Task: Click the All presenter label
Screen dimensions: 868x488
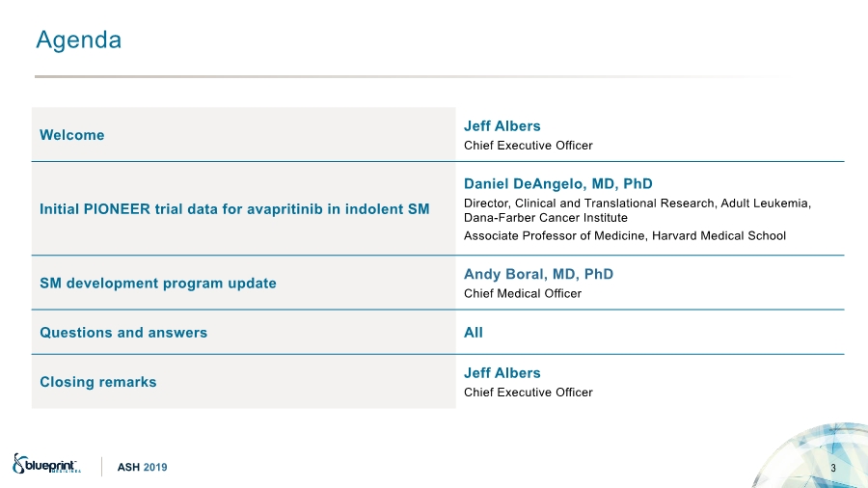Action: (474, 333)
